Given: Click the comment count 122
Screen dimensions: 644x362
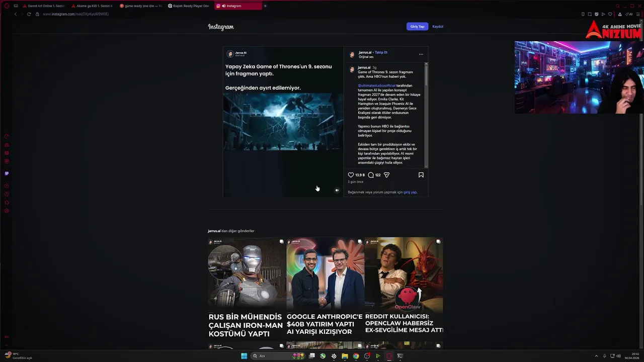Looking at the screenshot, I should [378, 175].
